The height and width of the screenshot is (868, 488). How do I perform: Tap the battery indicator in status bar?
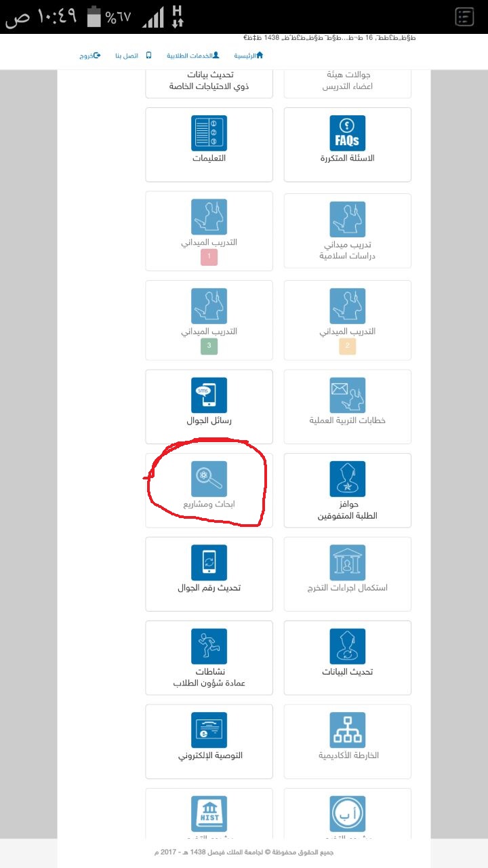[94, 17]
